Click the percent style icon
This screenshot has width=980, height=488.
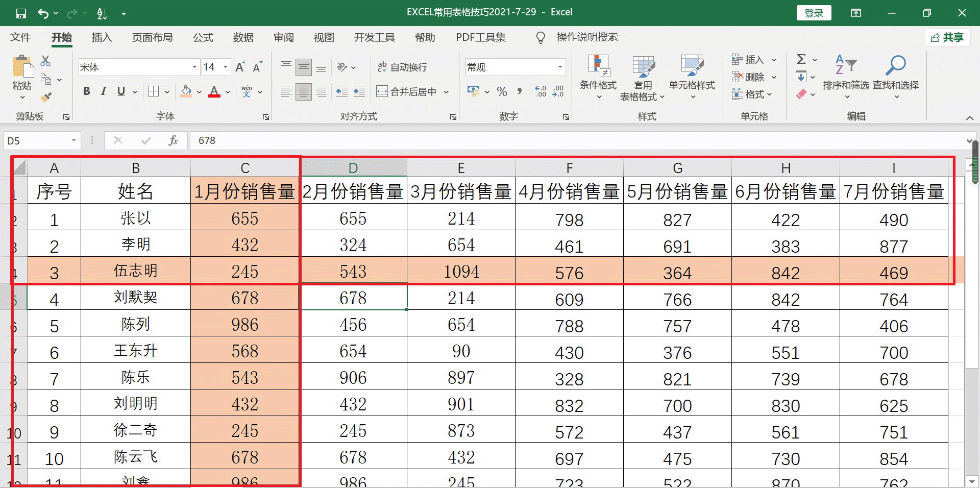click(x=502, y=91)
